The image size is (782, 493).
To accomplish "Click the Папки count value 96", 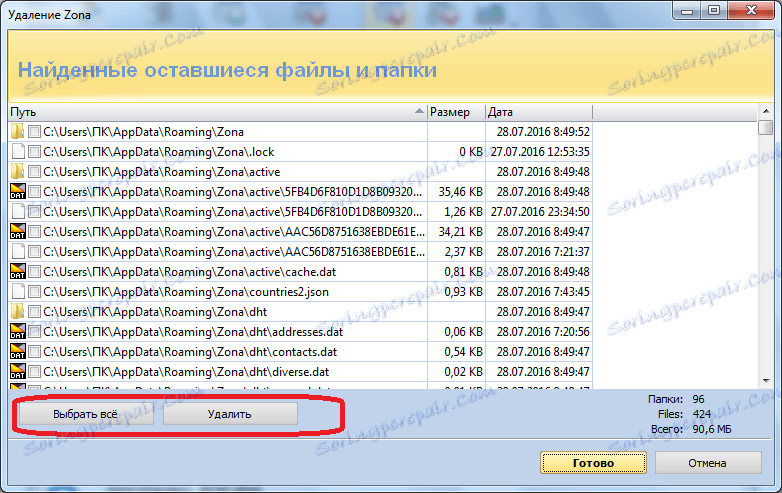I will pyautogui.click(x=698, y=399).
